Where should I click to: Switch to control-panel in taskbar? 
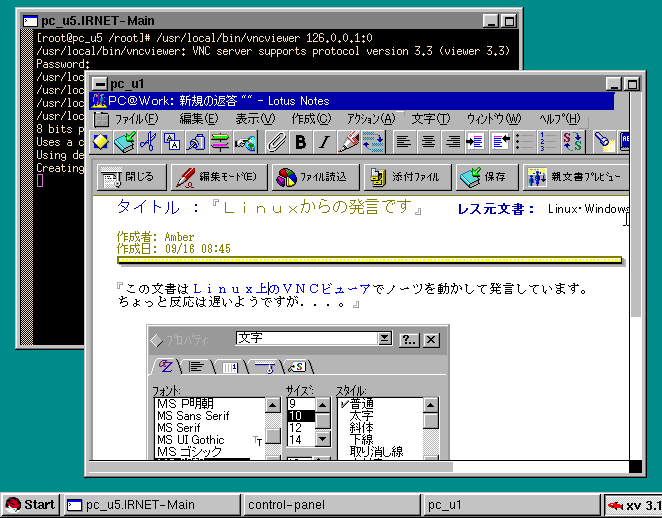point(332,505)
